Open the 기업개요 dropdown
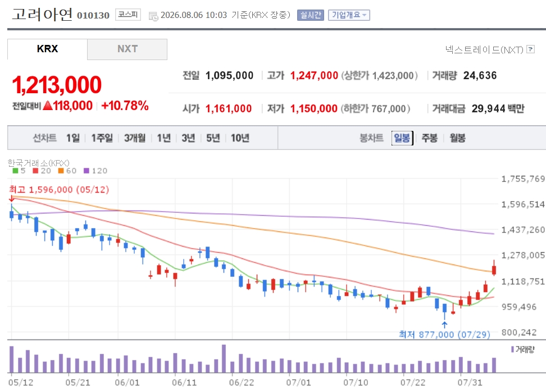 tap(349, 15)
